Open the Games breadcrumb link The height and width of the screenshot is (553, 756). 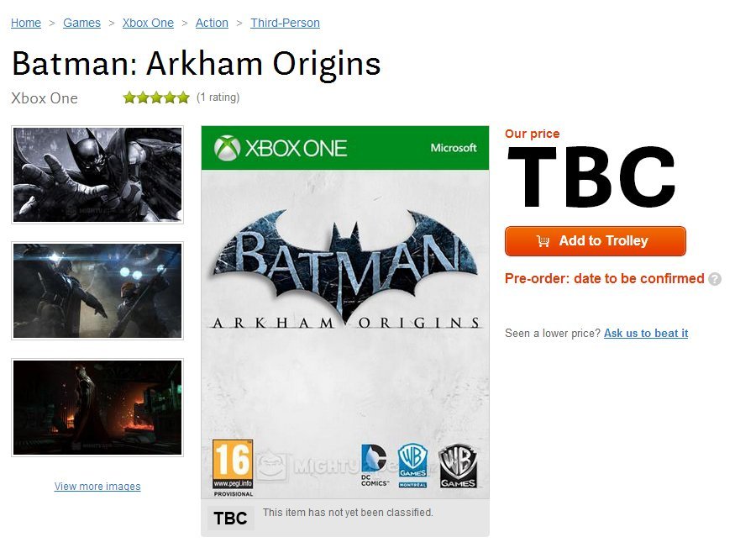pyautogui.click(x=82, y=23)
